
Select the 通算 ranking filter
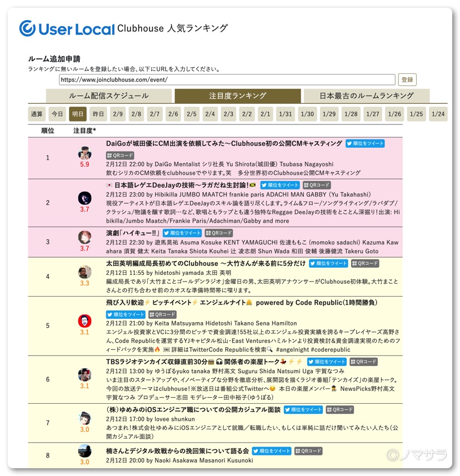[37, 114]
